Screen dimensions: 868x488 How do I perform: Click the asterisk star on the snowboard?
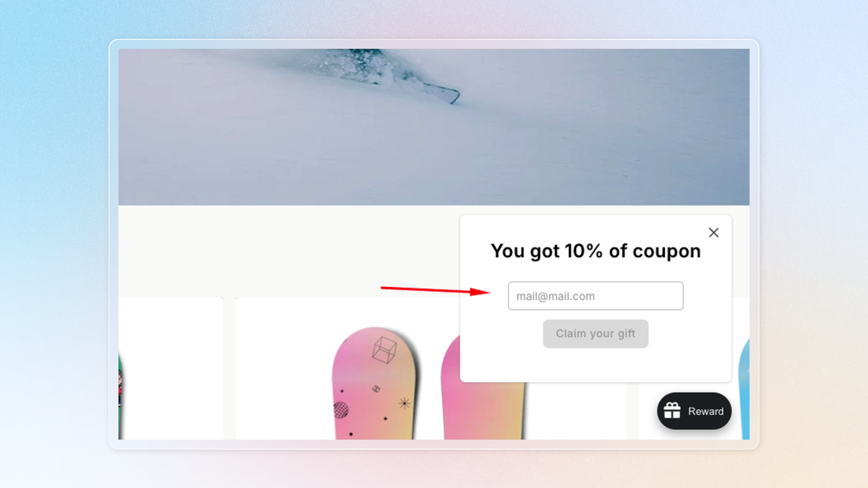(404, 403)
